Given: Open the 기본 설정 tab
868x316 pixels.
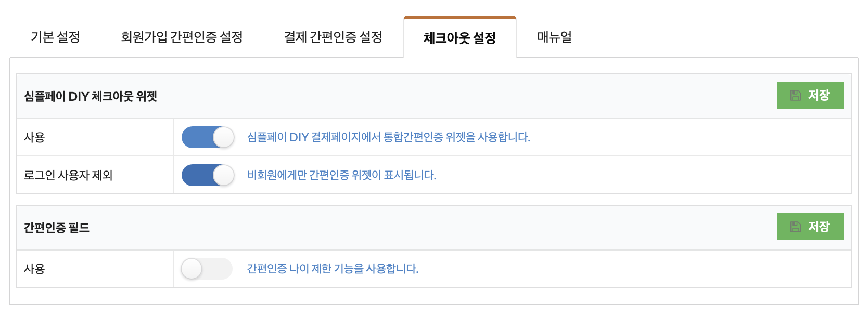Looking at the screenshot, I should pyautogui.click(x=55, y=37).
